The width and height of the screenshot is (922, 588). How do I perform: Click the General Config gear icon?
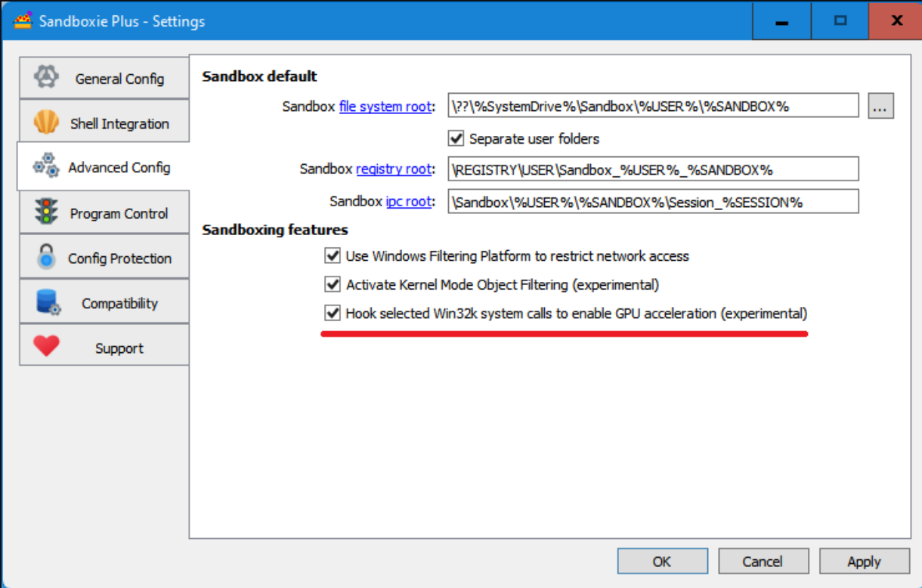[47, 77]
